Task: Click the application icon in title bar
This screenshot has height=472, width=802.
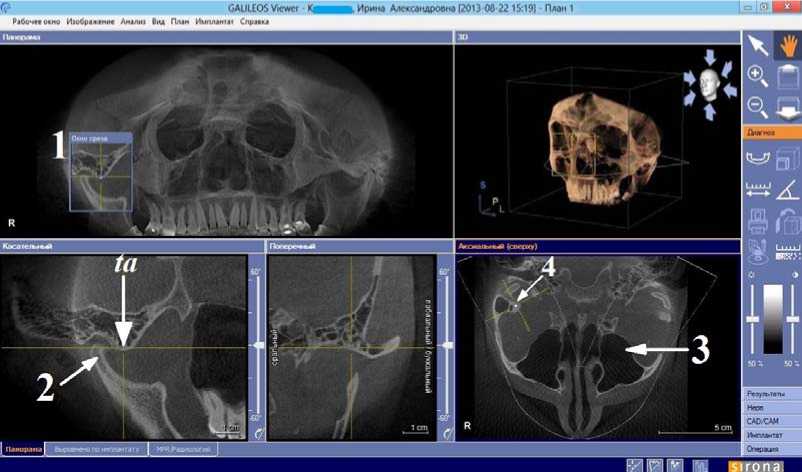Action: 6,8
